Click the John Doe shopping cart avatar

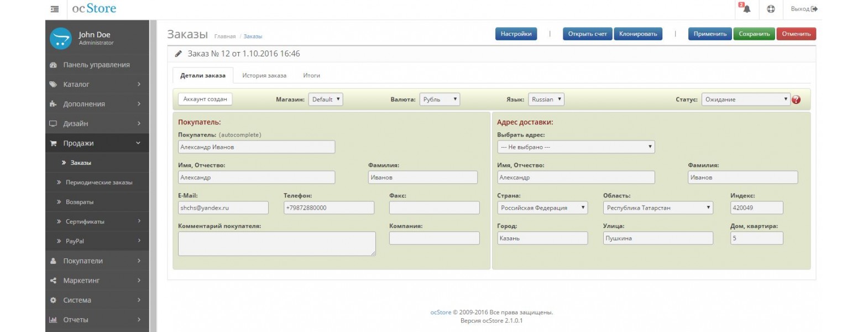coord(61,38)
